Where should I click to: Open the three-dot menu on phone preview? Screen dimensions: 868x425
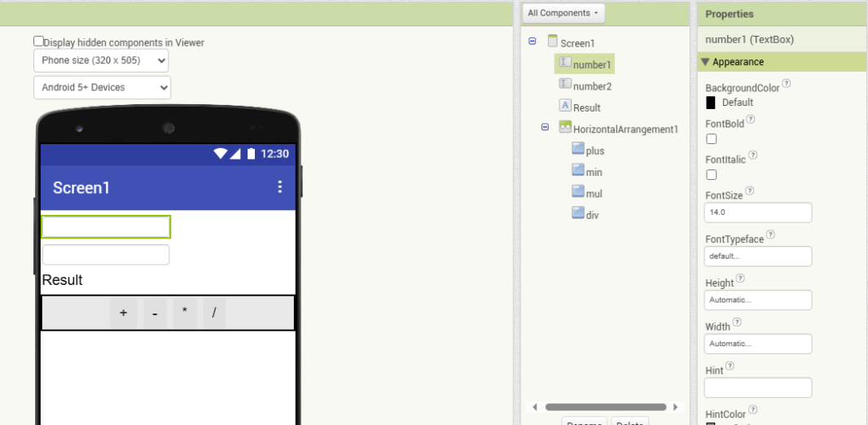click(279, 187)
